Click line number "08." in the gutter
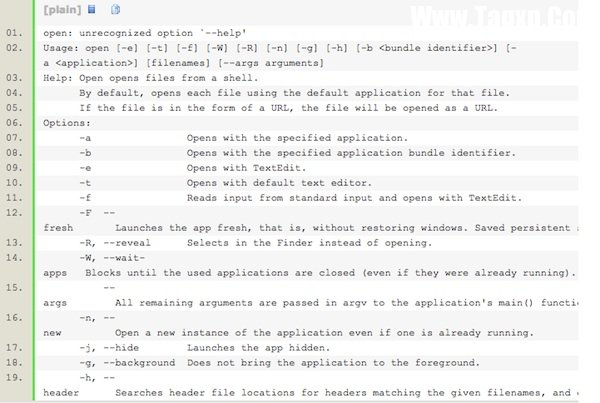 [14, 153]
